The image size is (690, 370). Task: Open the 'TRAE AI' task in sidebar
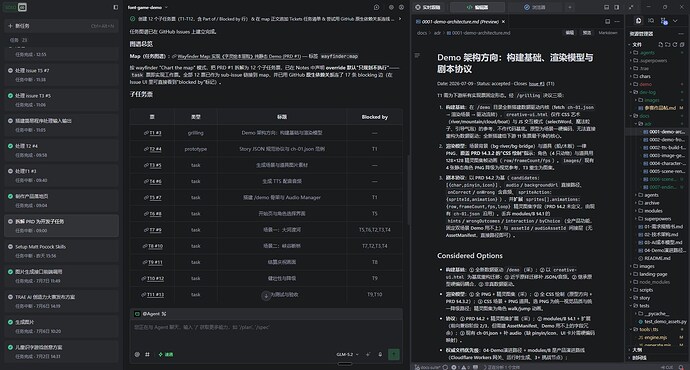pyautogui.click(x=61, y=301)
